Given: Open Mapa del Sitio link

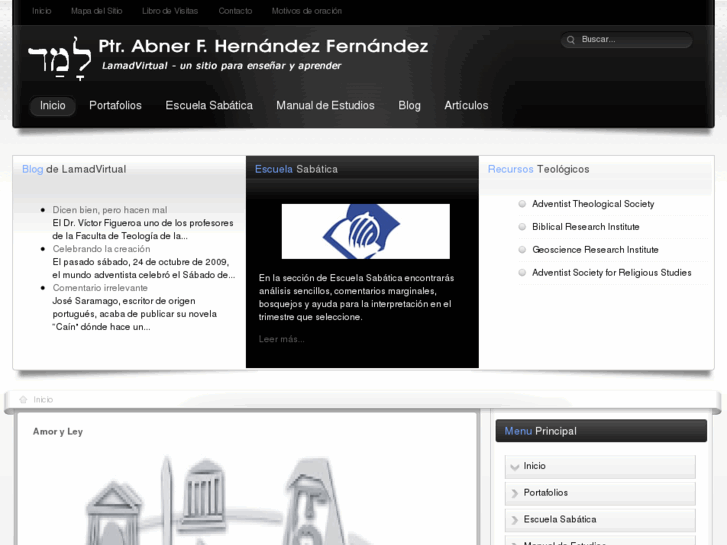Looking at the screenshot, I should tap(96, 11).
